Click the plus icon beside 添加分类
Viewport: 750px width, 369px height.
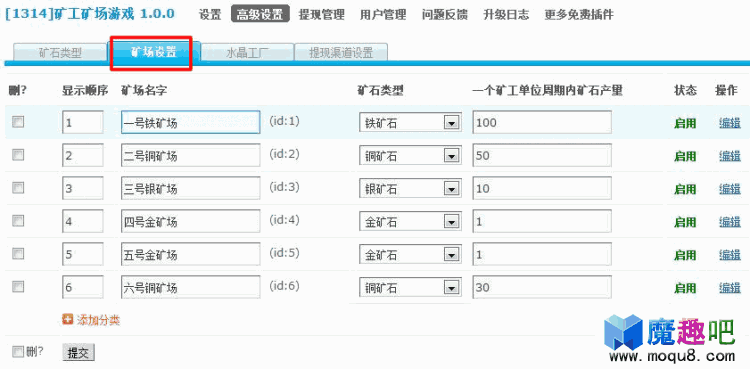click(68, 320)
